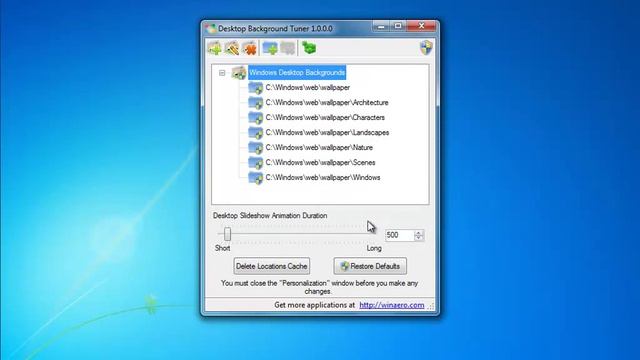
Task: Click the animation duration slider thumb
Action: (x=227, y=234)
